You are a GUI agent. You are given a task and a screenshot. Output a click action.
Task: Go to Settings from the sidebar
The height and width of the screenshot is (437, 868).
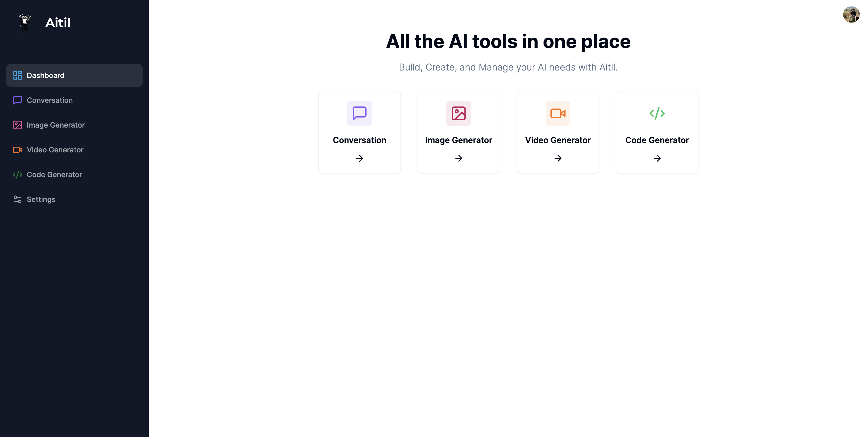[41, 199]
